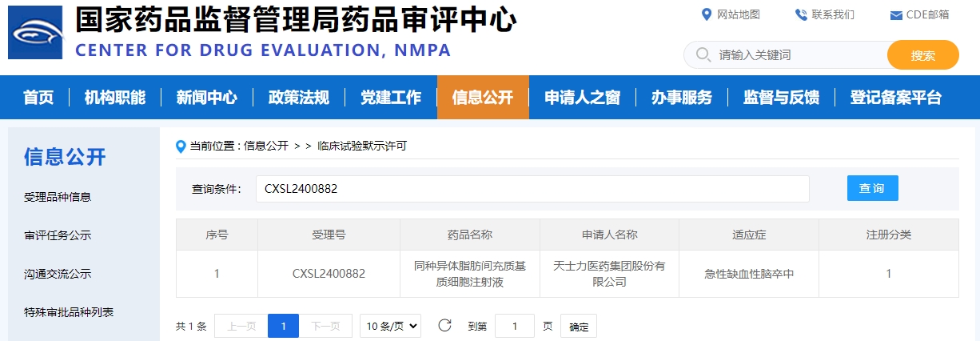Viewport: 980px width, 341px height.
Task: Click the refresh icon in pagination bar
Action: click(445, 326)
